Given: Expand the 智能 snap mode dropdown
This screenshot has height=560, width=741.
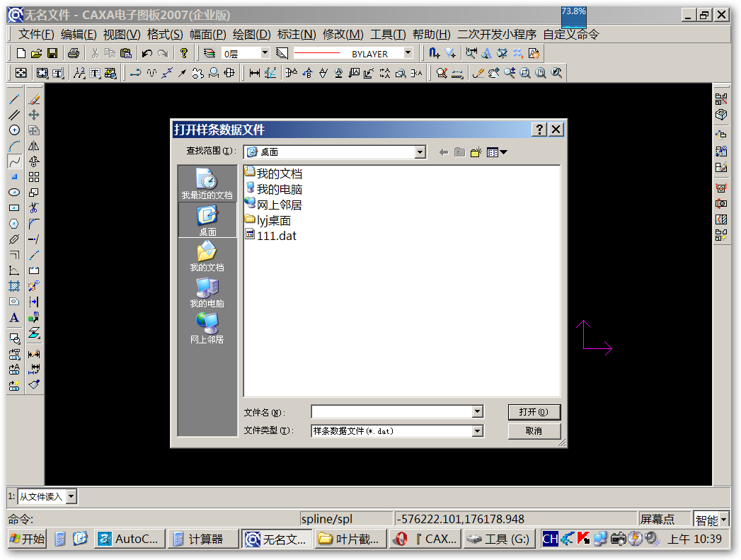Looking at the screenshot, I should (x=723, y=520).
